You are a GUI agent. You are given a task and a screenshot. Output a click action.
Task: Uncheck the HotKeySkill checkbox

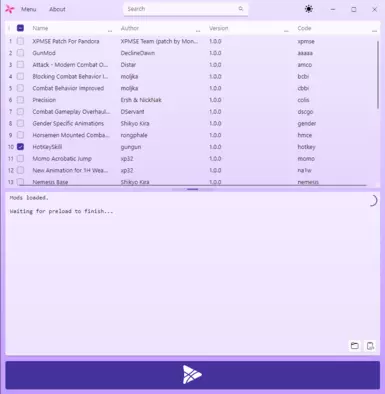pos(20,147)
